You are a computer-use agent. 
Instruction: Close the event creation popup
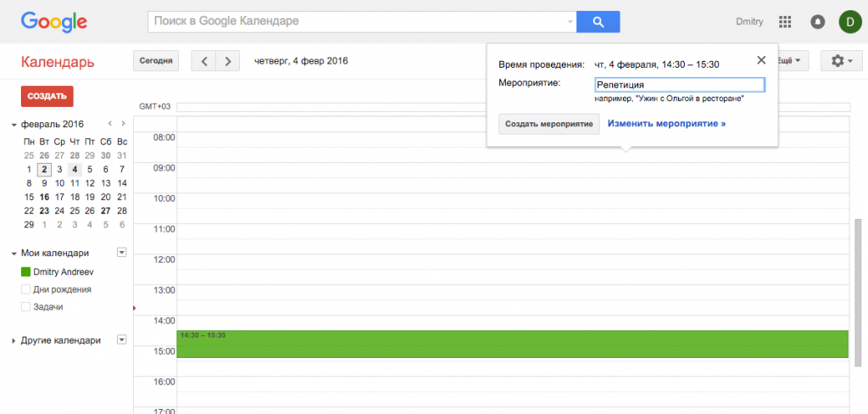(760, 60)
